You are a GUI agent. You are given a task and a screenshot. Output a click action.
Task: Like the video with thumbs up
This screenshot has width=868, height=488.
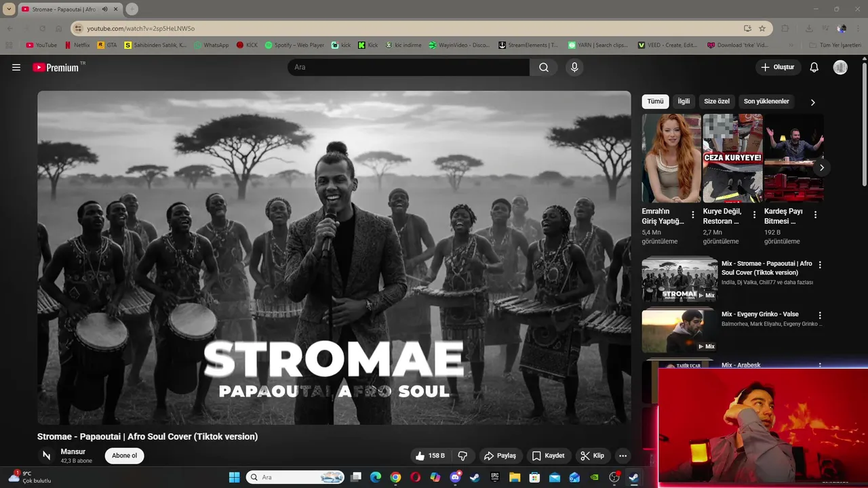pos(430,455)
